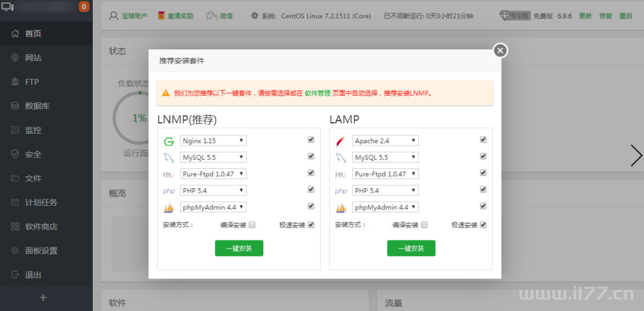Viewport: 644px width, 311px height.
Task: Click the phpMyAdmin sailboat icon under LAMP
Action: point(341,208)
